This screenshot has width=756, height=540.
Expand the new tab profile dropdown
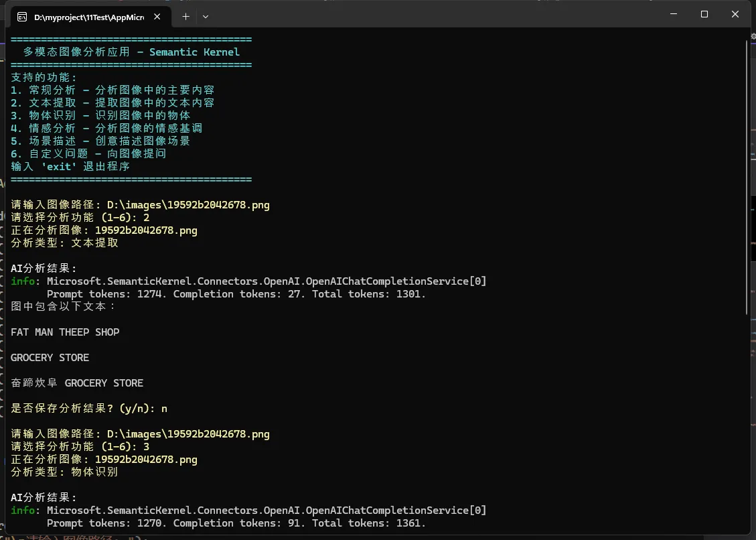206,17
